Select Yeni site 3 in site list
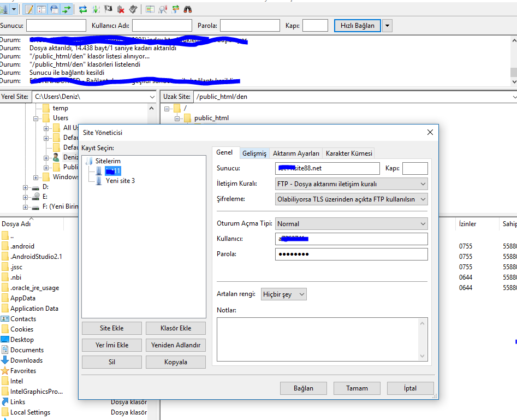Image resolution: width=517 pixels, height=420 pixels. click(120, 180)
